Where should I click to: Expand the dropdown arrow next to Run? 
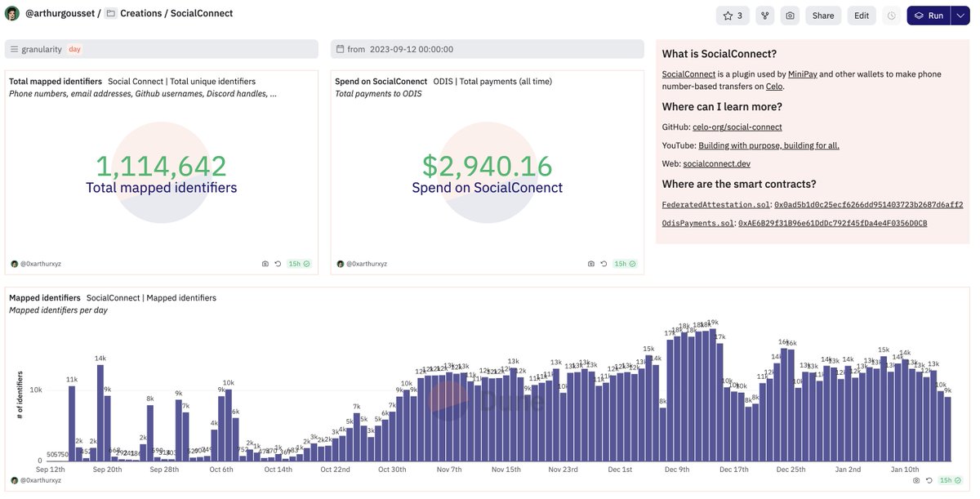point(960,16)
